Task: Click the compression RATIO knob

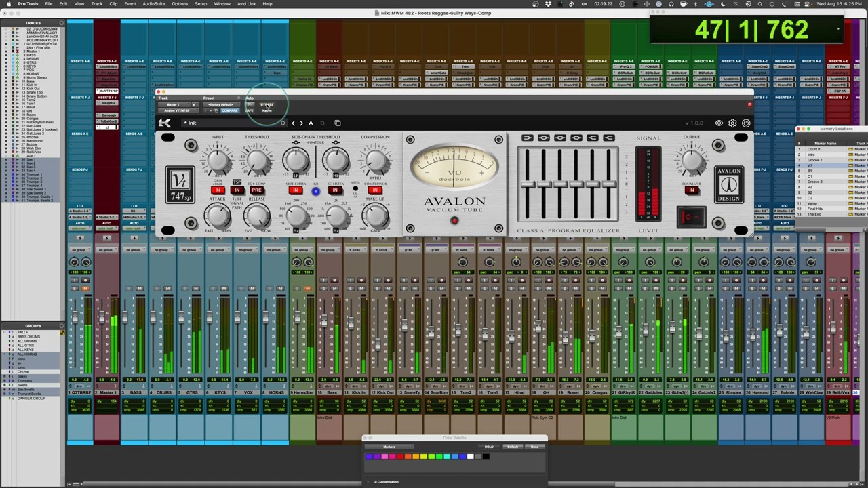Action: pos(375,161)
